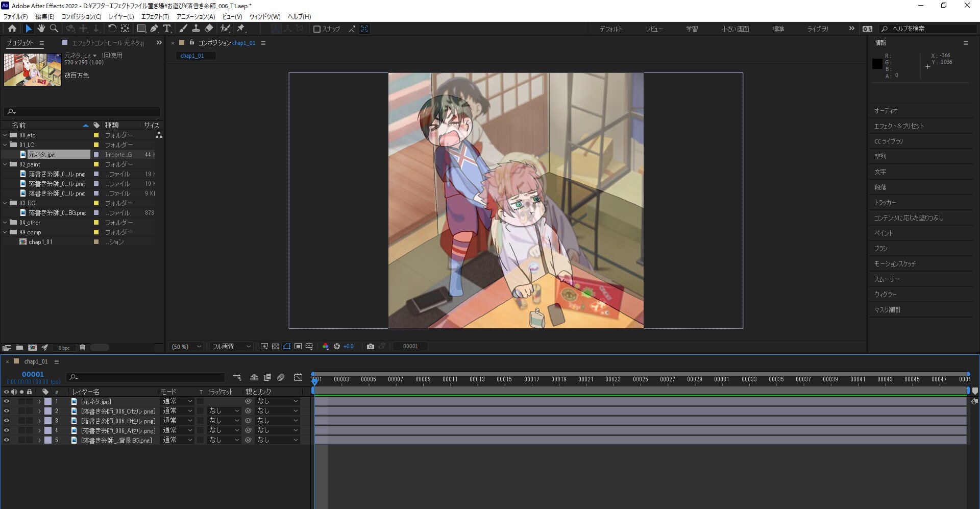Toggle the transparency grid in viewer

[x=276, y=347]
